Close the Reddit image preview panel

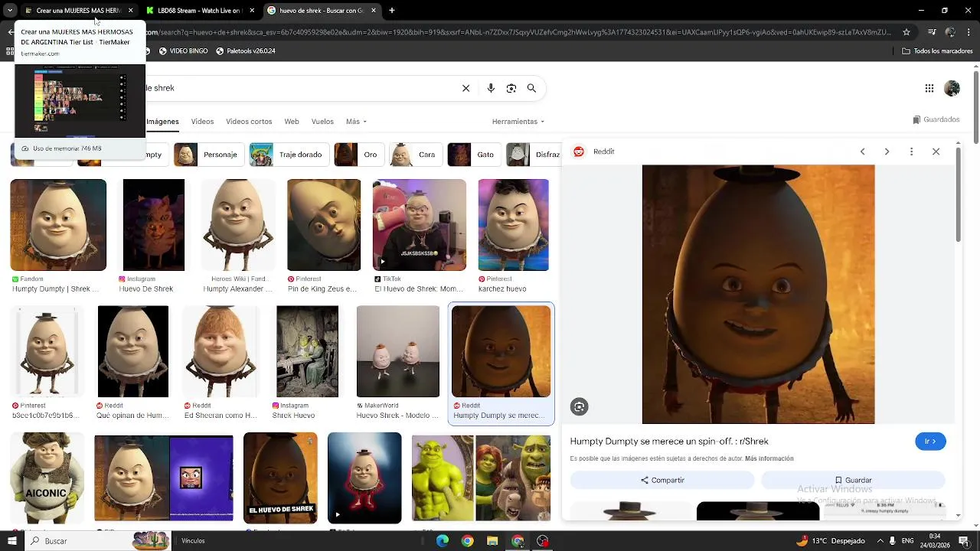(936, 152)
